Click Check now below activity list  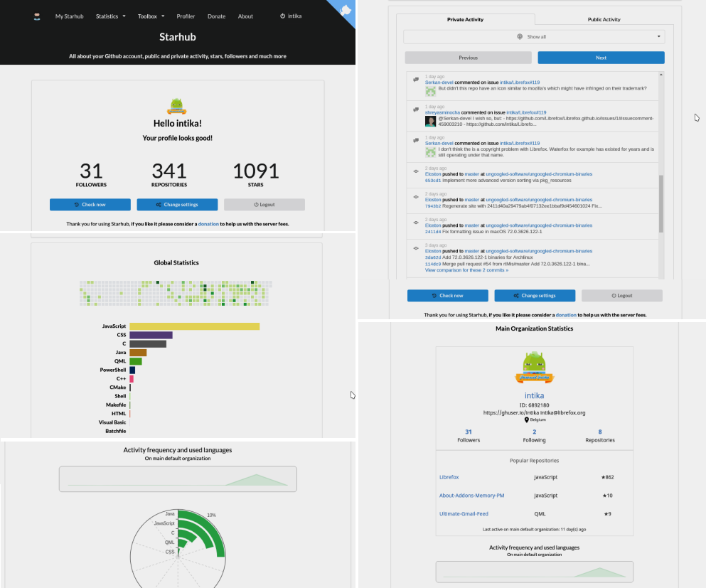(x=447, y=296)
